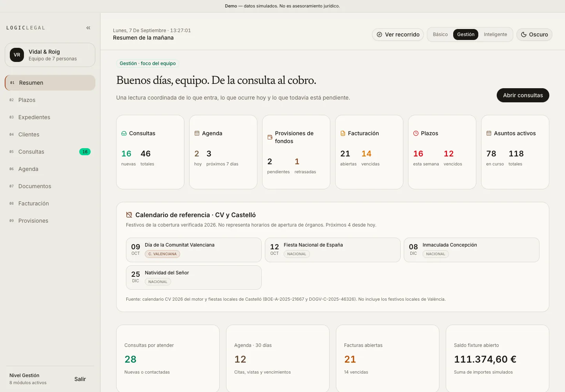Click the Facturas abiertas card
This screenshot has height=392, width=565.
[388, 358]
